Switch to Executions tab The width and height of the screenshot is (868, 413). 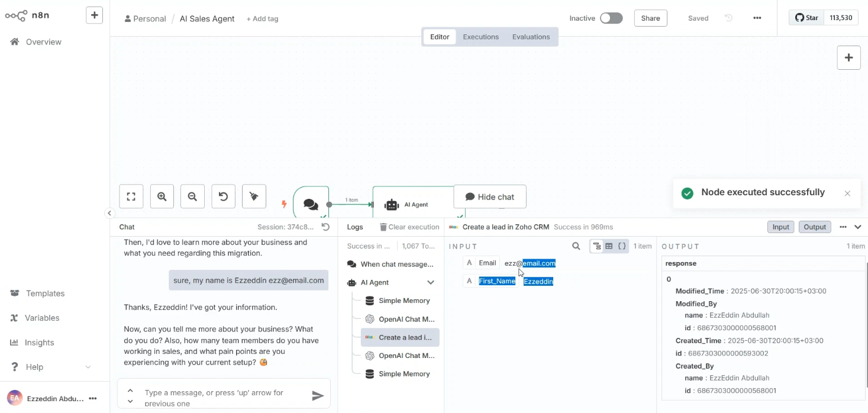[480, 37]
